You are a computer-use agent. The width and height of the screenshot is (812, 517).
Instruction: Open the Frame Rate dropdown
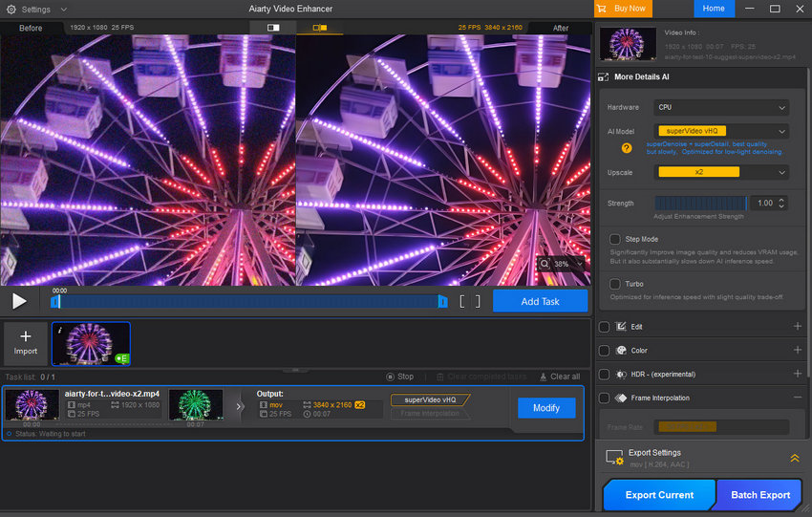pos(721,426)
